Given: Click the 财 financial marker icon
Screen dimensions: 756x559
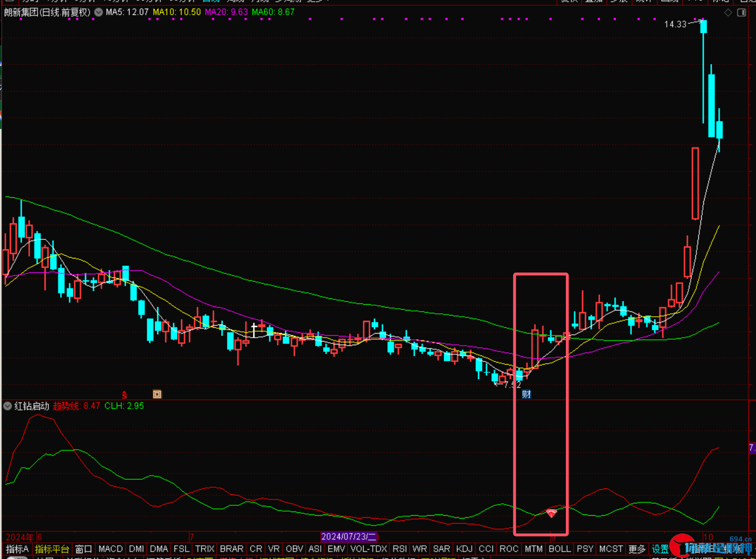Looking at the screenshot, I should tap(527, 394).
